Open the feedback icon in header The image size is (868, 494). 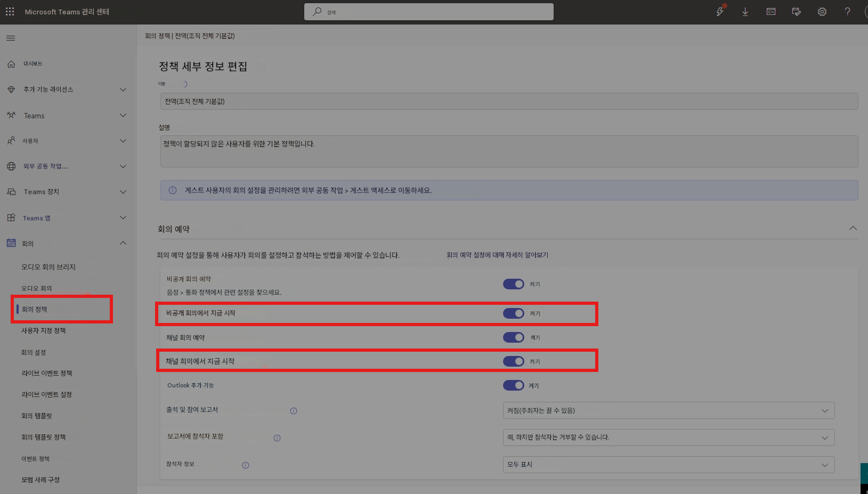click(797, 12)
